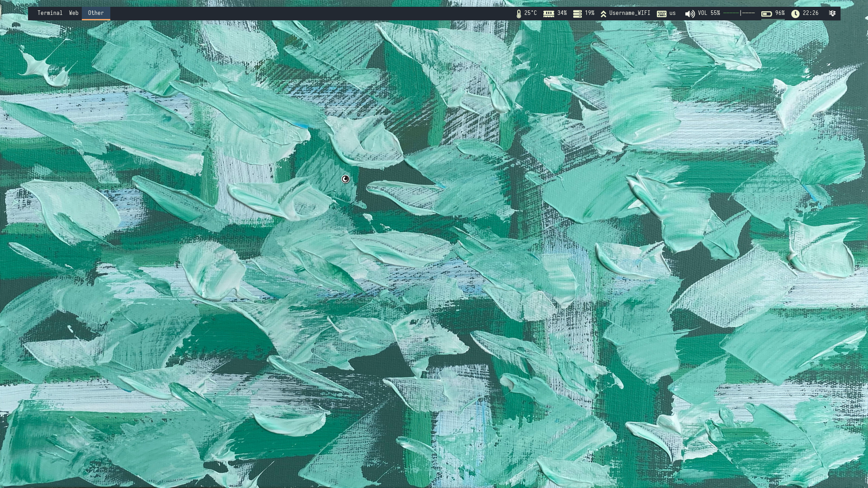The image size is (868, 488).
Task: Toggle keyboard layout via us label
Action: coord(673,13)
